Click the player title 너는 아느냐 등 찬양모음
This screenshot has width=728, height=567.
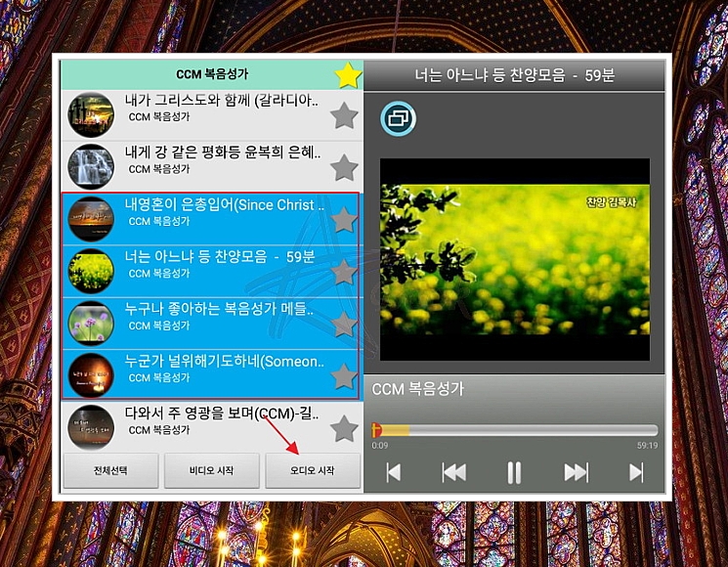pyautogui.click(x=514, y=75)
